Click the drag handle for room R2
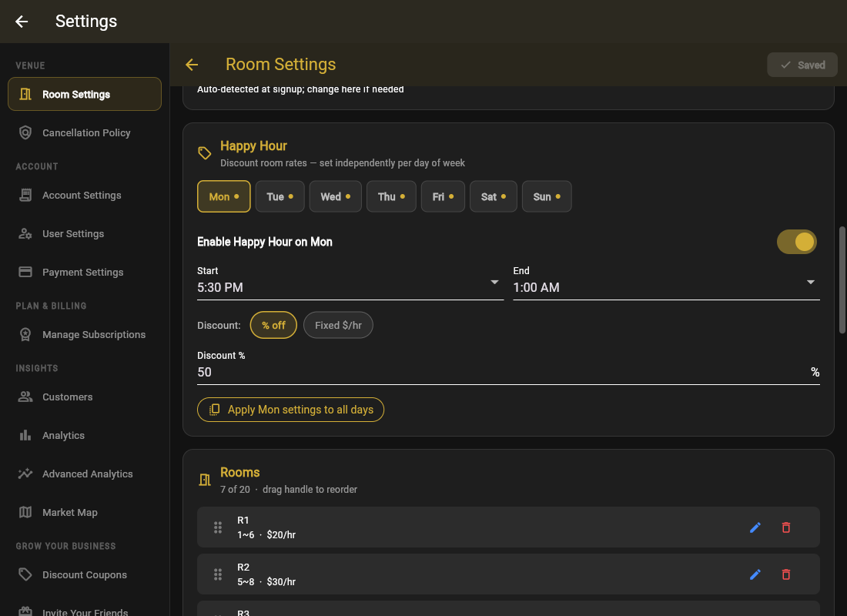The height and width of the screenshot is (616, 847). click(218, 574)
